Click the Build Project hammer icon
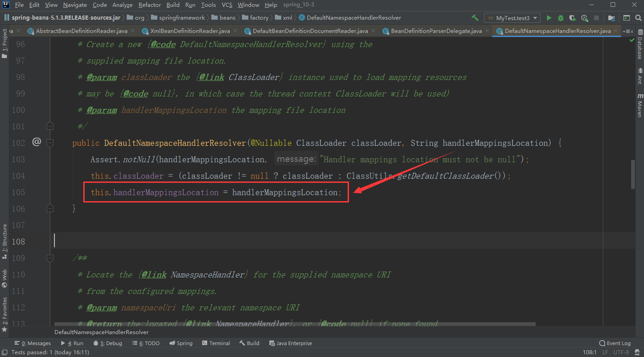The width and height of the screenshot is (644, 357). (x=475, y=18)
